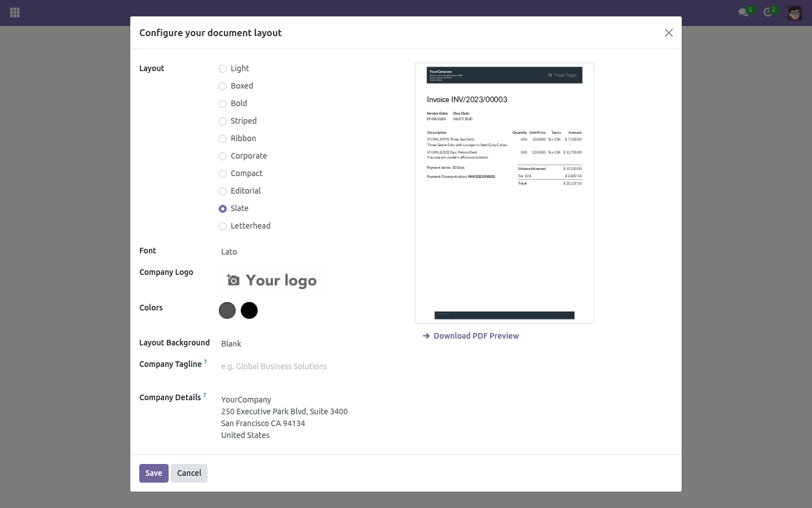Close the document layout dialog
The height and width of the screenshot is (508, 812).
(x=669, y=33)
